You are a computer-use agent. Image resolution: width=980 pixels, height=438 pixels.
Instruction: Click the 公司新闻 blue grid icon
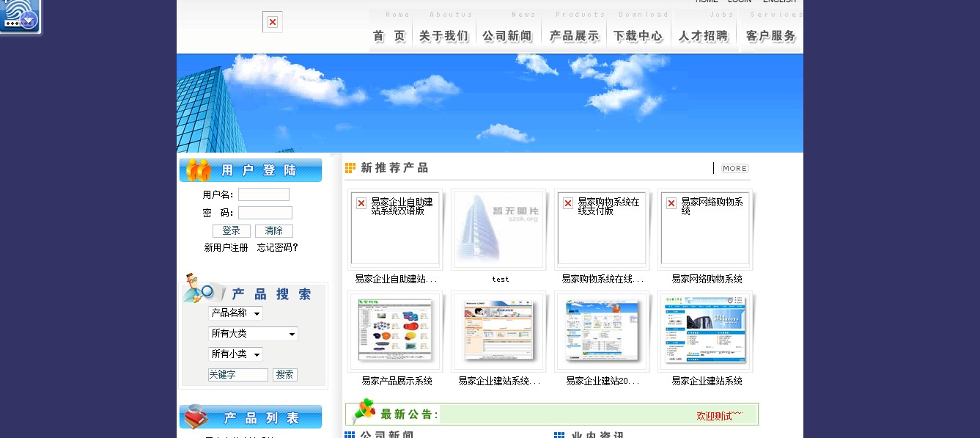pyautogui.click(x=350, y=435)
